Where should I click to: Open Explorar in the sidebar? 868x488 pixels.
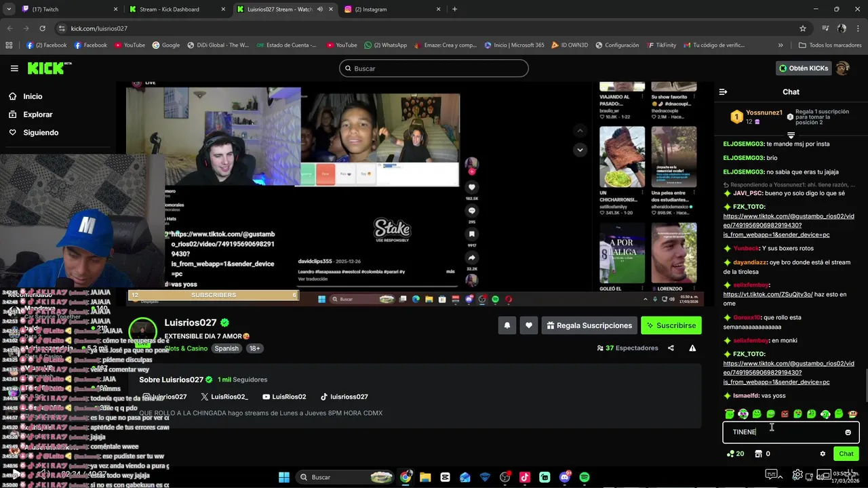pos(37,115)
